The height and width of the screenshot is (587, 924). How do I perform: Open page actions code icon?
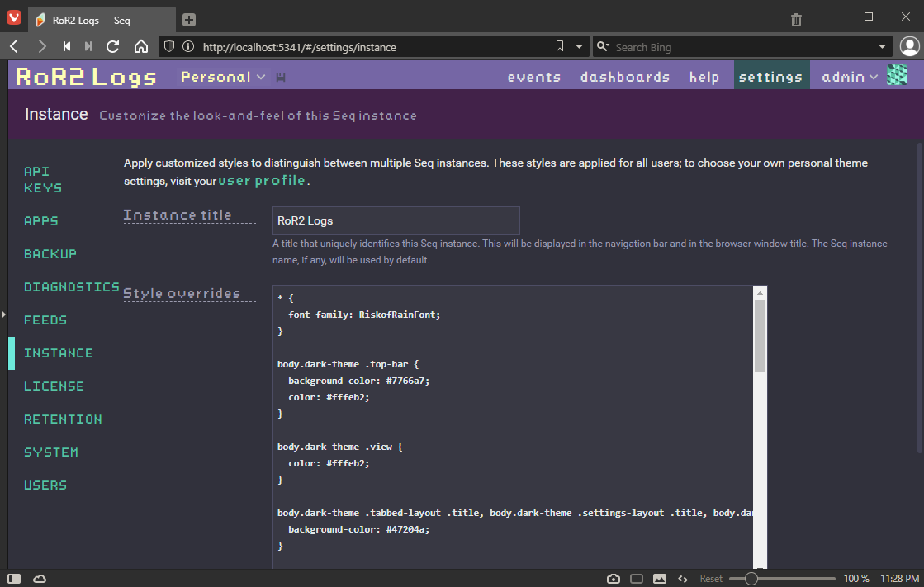pos(682,579)
